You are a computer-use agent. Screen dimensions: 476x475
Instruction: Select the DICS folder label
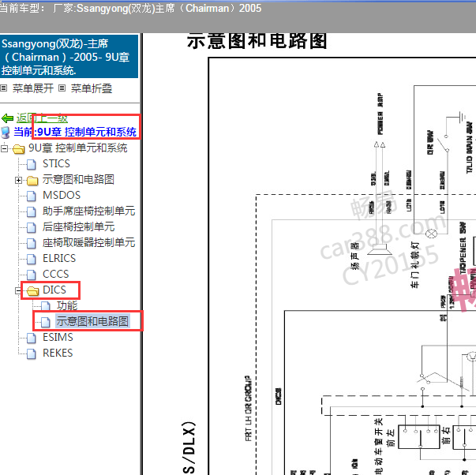pos(54,290)
